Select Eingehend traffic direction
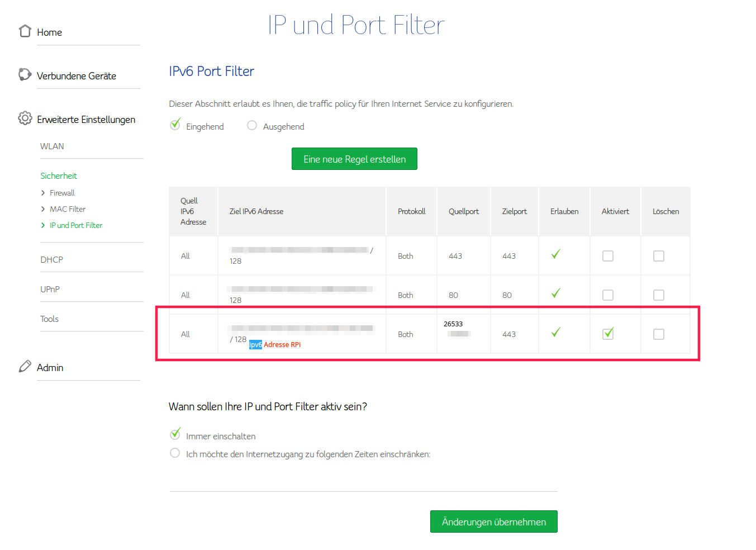Screen dimensions: 756x550 (175, 125)
